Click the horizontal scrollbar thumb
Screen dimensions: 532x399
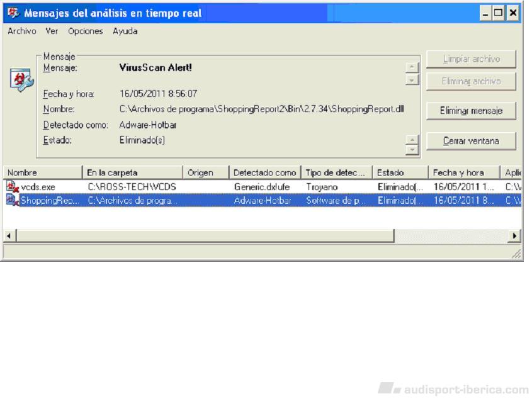click(205, 235)
